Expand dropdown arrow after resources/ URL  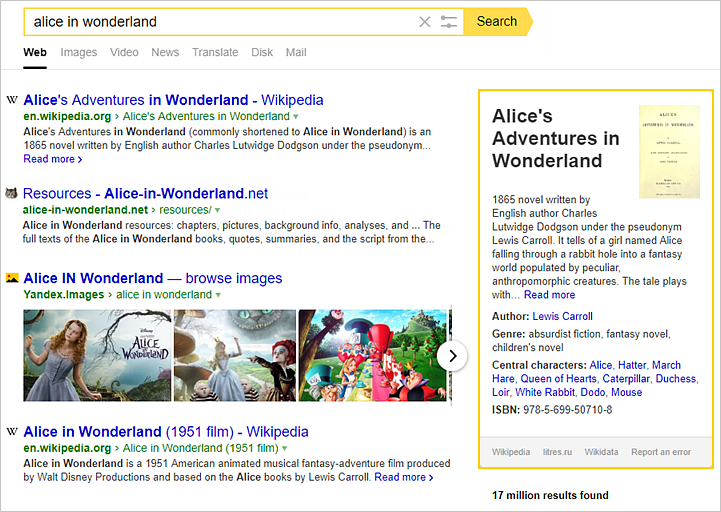pos(217,210)
